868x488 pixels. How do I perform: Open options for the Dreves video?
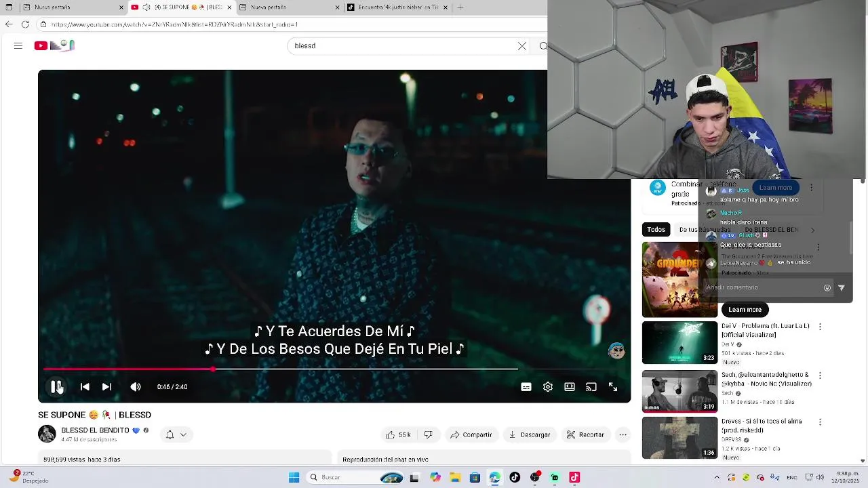coord(820,422)
